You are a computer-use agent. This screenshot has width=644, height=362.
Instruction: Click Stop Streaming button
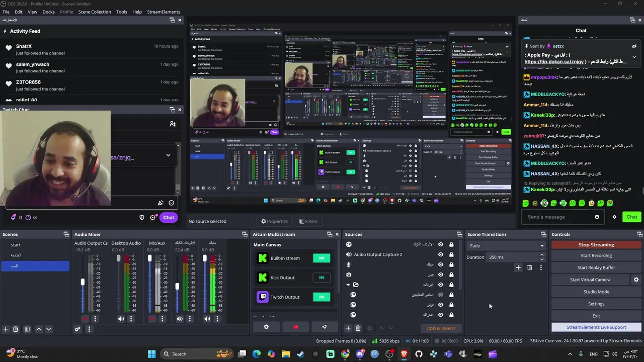tap(596, 245)
